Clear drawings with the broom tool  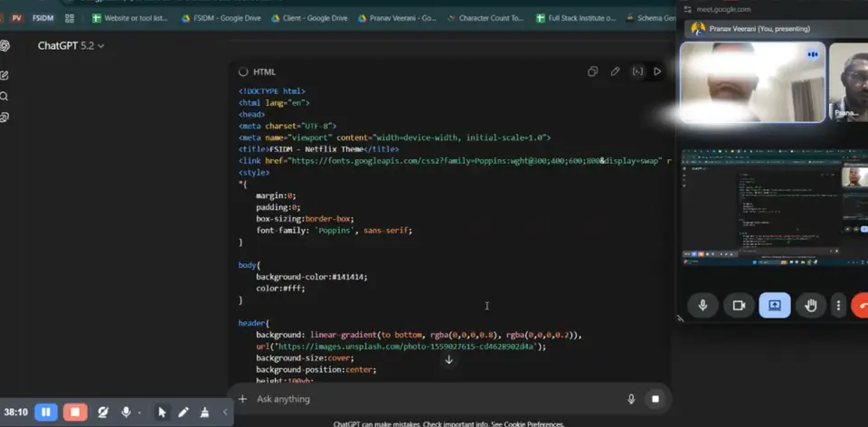pyautogui.click(x=205, y=412)
